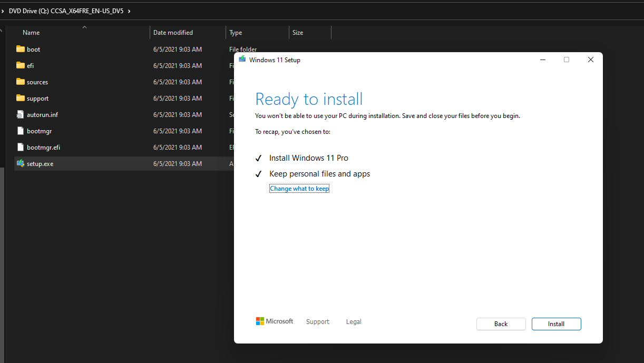This screenshot has width=644, height=363.
Task: Select the autorun.inf file name
Action: click(x=43, y=115)
